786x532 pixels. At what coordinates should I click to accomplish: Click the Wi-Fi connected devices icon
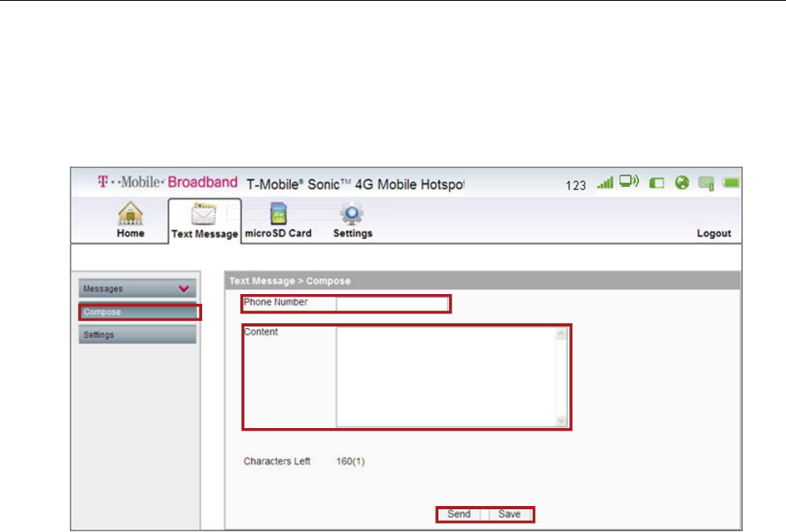629,181
